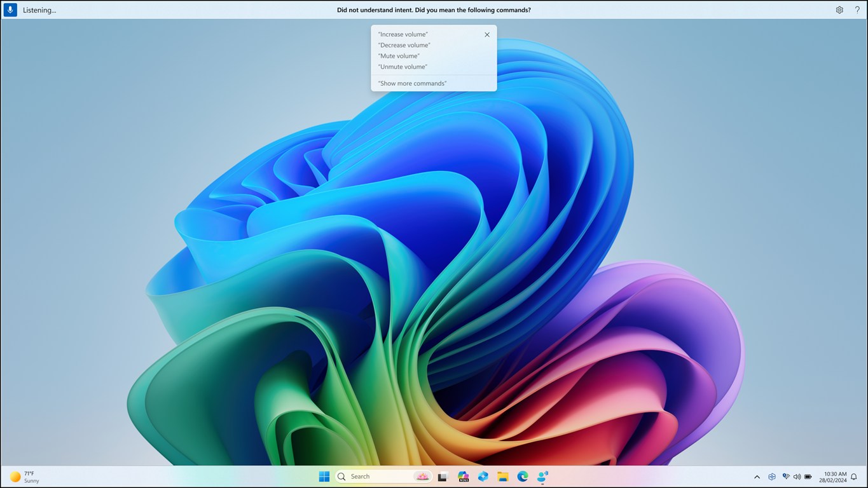Launch Microsoft Edge browser
868x488 pixels.
coord(523,477)
